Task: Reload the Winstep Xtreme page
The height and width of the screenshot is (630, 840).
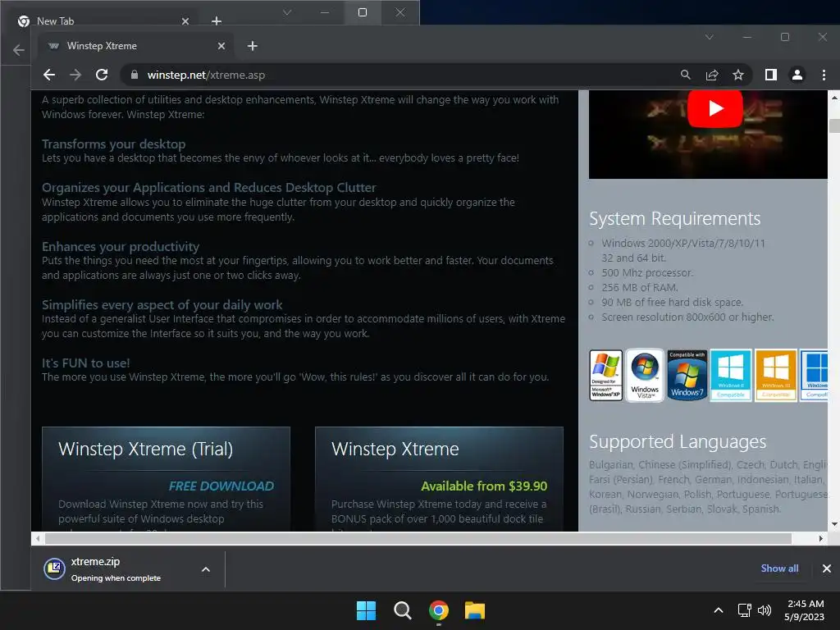Action: 102,75
